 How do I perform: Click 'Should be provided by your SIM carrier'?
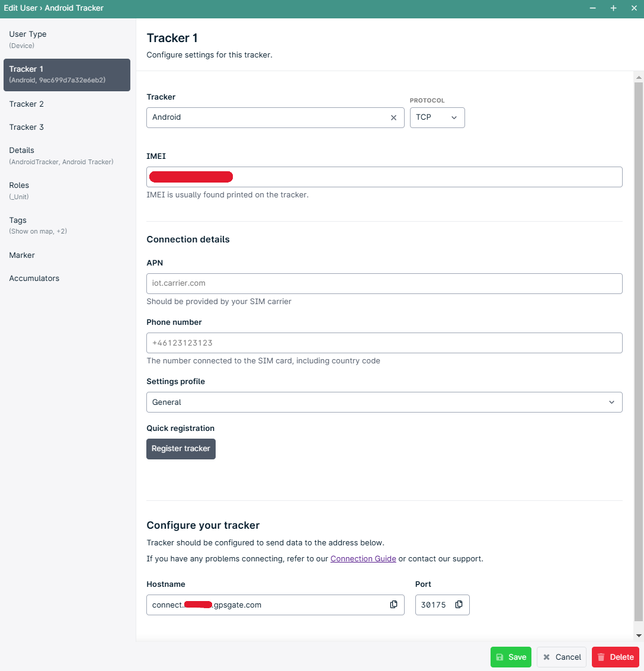click(219, 301)
